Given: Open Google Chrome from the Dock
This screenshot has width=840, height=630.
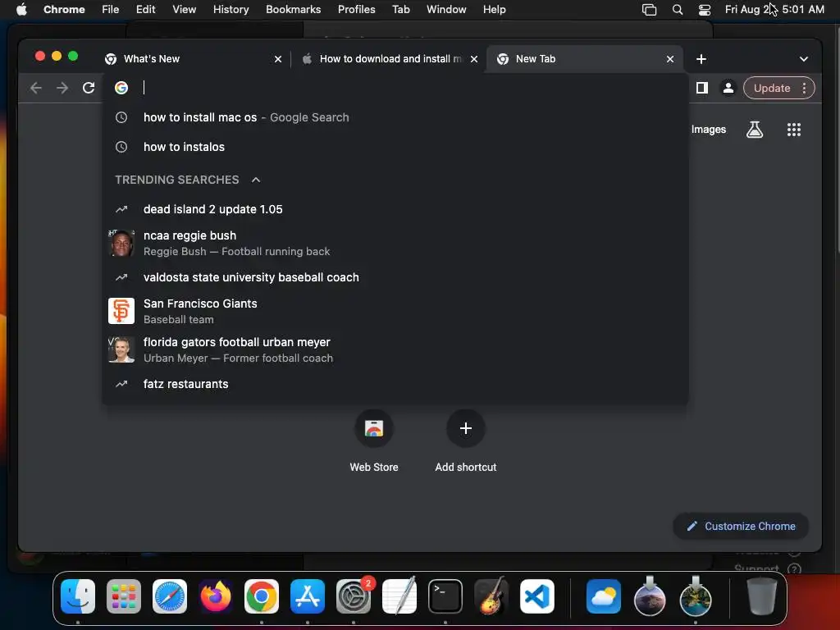Looking at the screenshot, I should (x=262, y=596).
